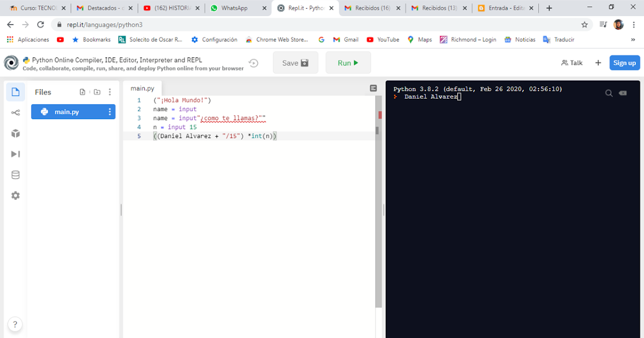Screen dimensions: 644x338
Task: Open the repl Settings with the gear icon
Action: 16,195
